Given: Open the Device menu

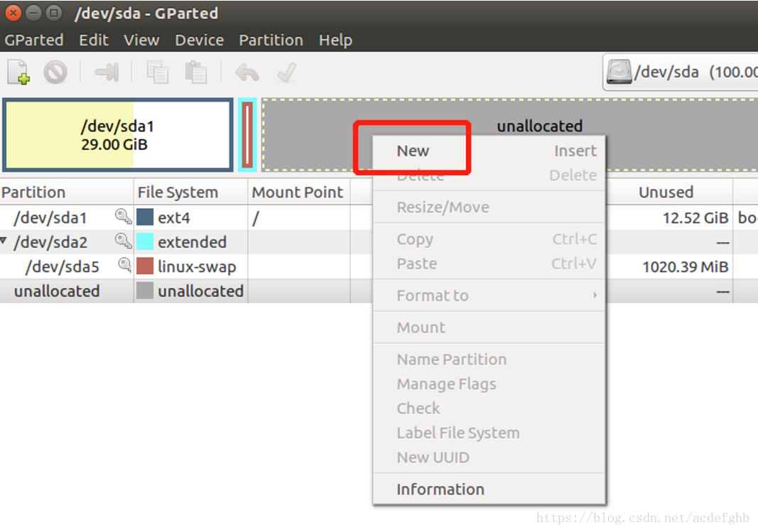Looking at the screenshot, I should point(199,40).
